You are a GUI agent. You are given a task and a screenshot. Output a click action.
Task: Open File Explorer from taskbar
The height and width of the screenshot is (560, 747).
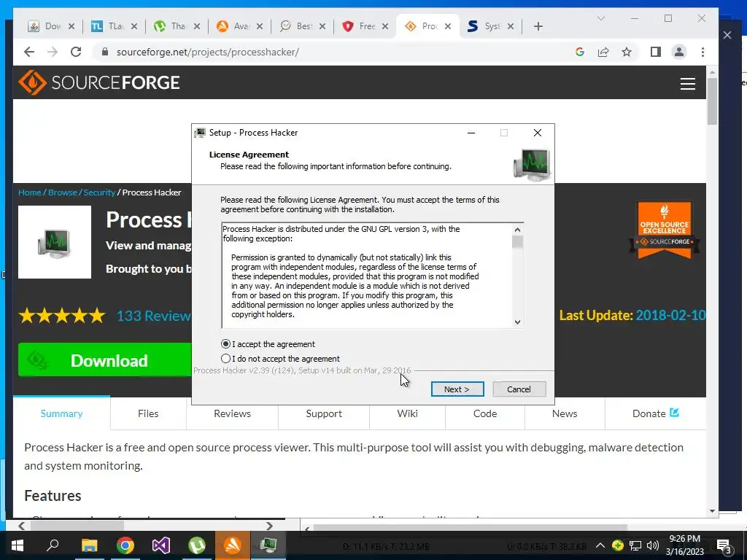click(x=89, y=545)
